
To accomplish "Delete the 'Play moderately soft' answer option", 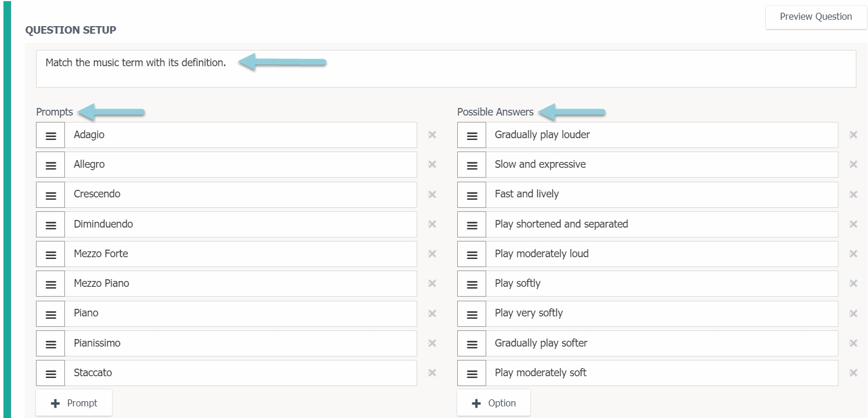I will coord(853,373).
